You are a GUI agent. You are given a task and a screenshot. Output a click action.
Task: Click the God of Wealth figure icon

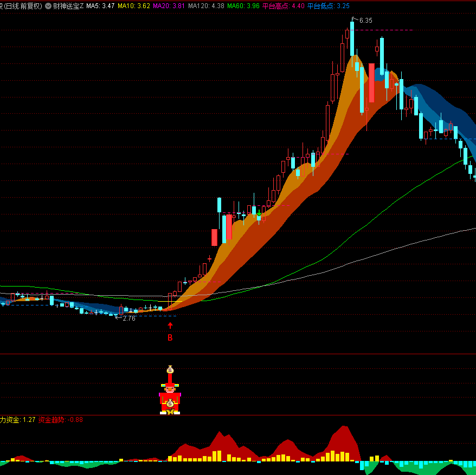[x=170, y=399]
